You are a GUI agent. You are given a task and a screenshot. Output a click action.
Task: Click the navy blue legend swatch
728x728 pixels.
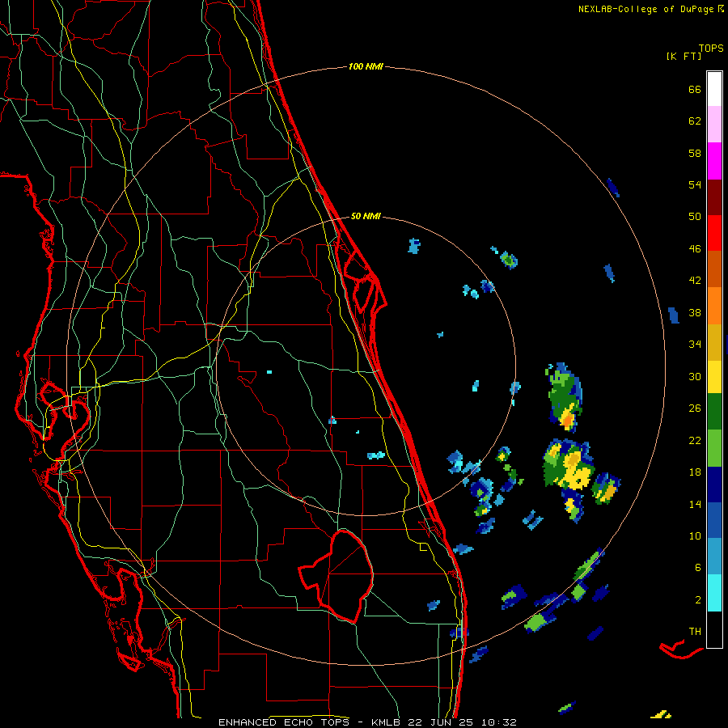pyautogui.click(x=714, y=485)
